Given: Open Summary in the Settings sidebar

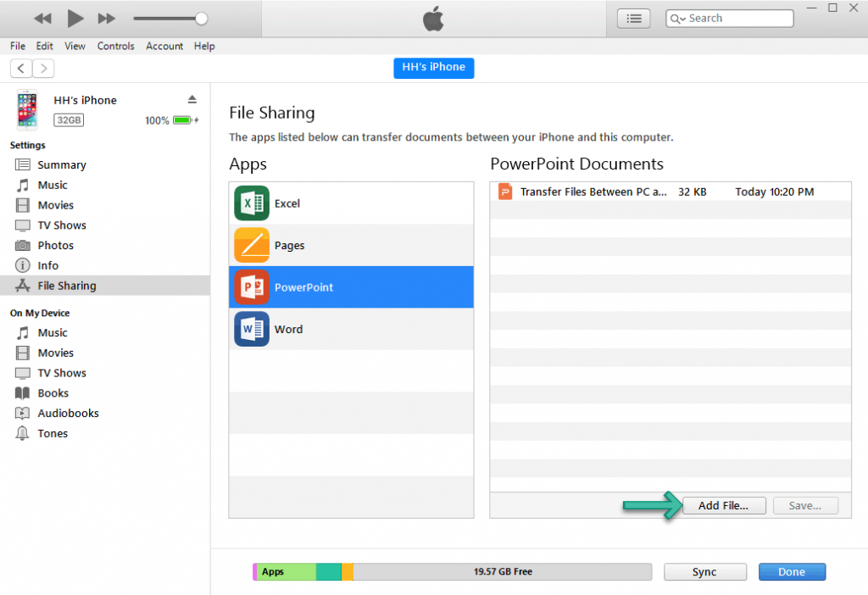Looking at the screenshot, I should pyautogui.click(x=60, y=164).
